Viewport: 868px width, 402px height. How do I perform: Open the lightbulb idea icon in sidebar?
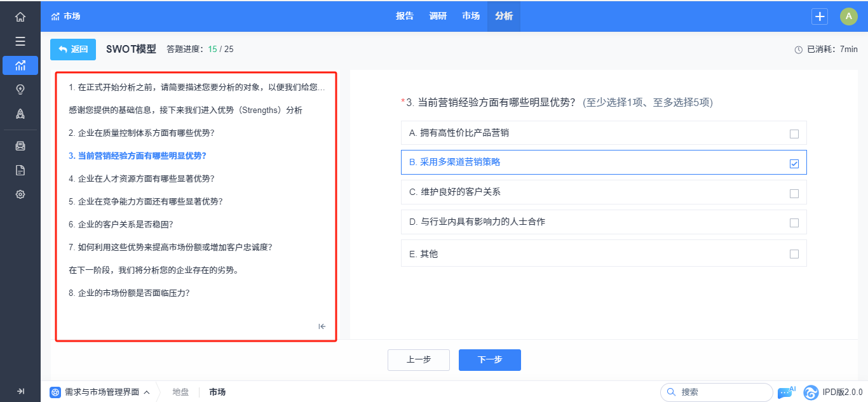[x=20, y=90]
